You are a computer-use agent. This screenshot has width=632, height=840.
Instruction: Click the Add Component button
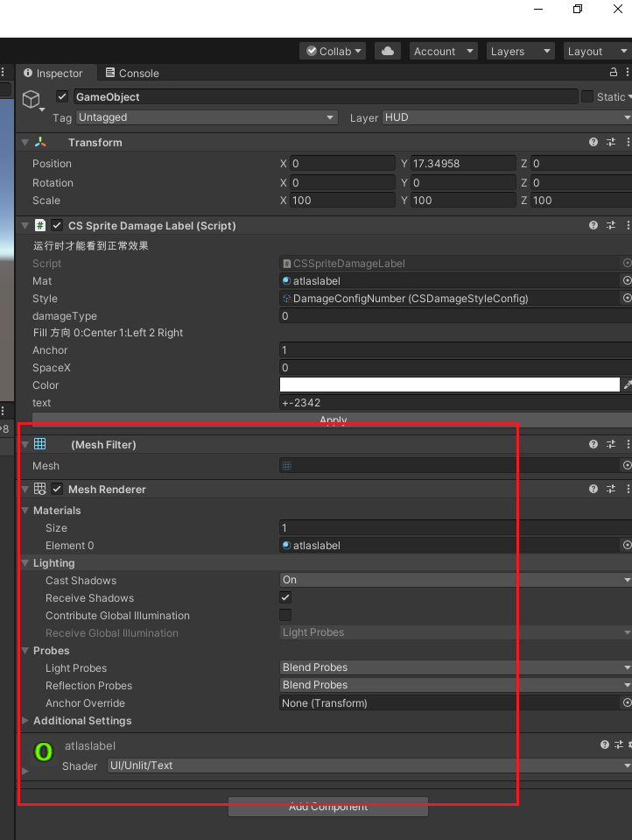pyautogui.click(x=328, y=807)
